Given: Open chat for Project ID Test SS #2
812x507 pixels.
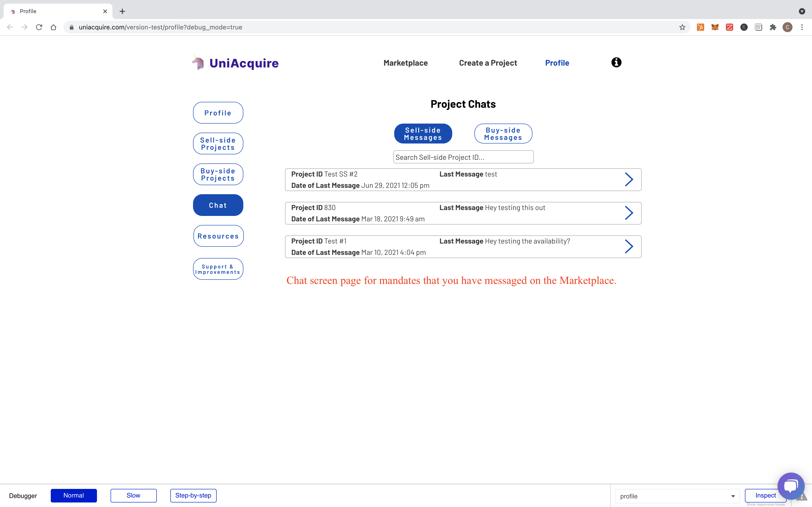Looking at the screenshot, I should point(629,179).
